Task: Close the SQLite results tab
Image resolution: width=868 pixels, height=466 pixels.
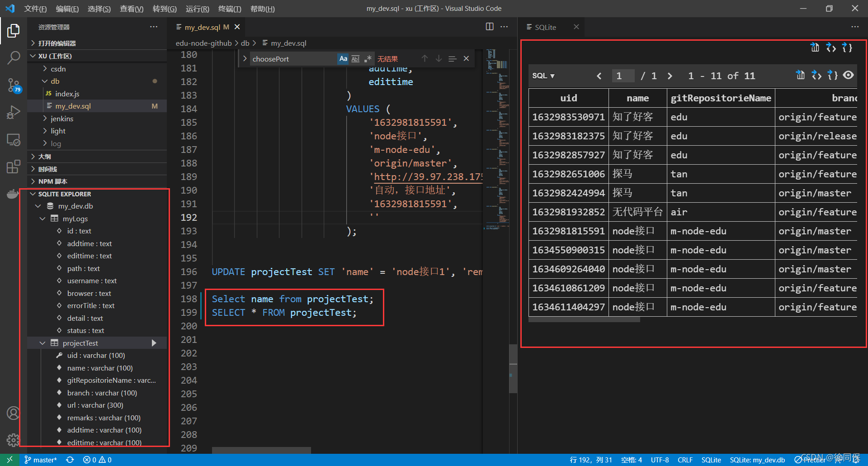Action: coord(576,27)
